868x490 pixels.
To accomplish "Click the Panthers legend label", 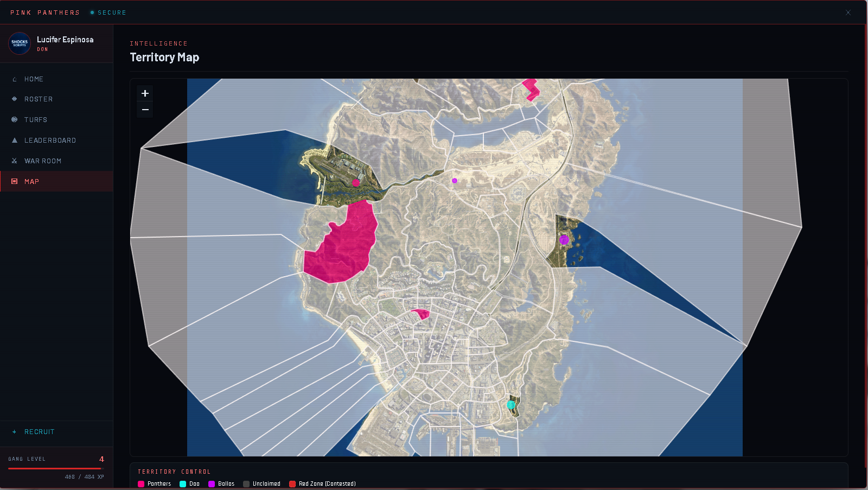I will (159, 484).
